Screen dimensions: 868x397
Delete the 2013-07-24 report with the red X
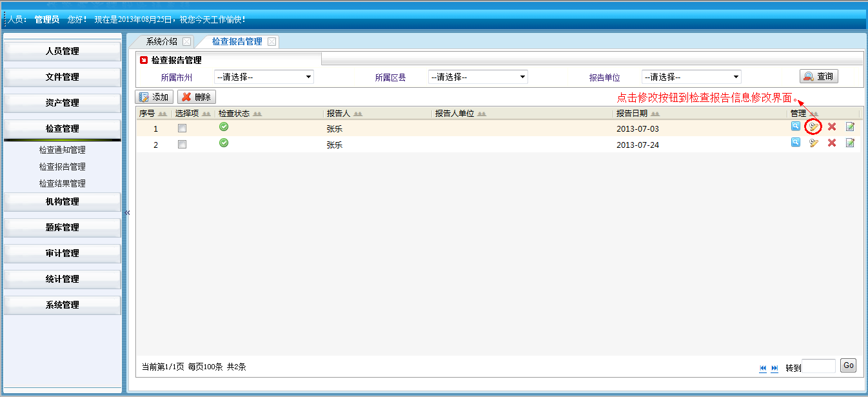pyautogui.click(x=832, y=143)
